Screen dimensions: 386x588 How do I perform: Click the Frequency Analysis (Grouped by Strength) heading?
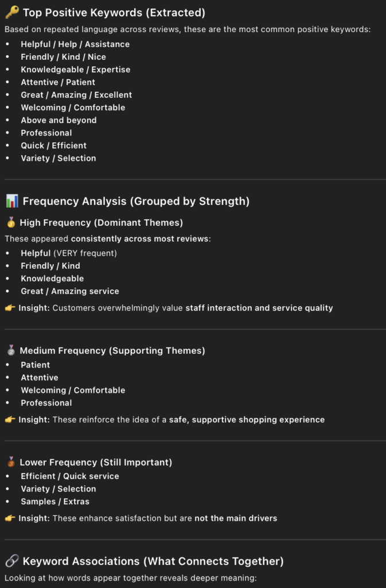pyautogui.click(x=136, y=201)
